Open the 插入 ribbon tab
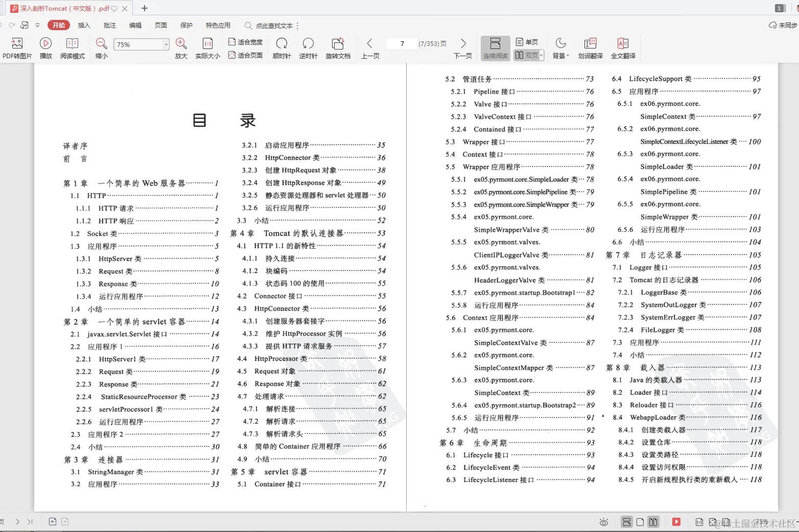Viewport: 799px width, 532px height. 84,25
